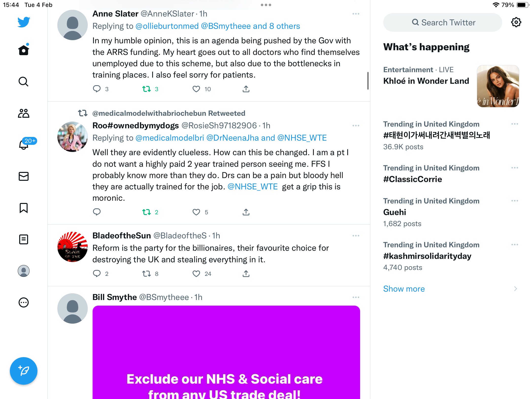This screenshot has width=532, height=399.
Task: Click the timeline scrollbar indicator
Action: [368, 81]
